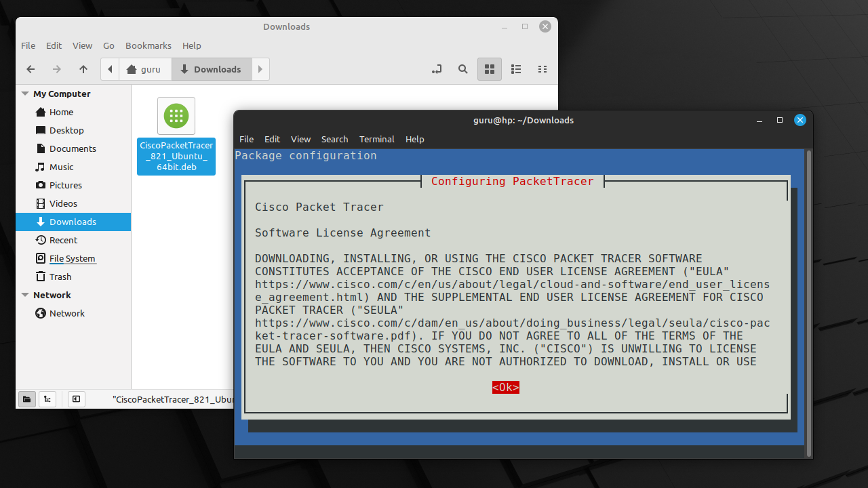Open the View menu in the Downloads window
This screenshot has height=488, width=868.
click(82, 45)
